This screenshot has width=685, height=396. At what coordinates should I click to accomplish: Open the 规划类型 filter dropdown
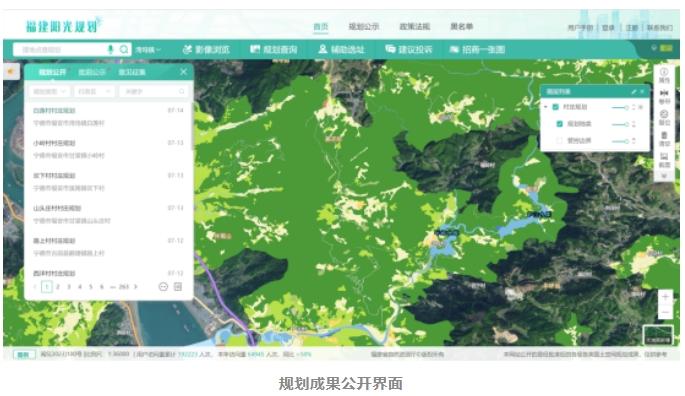(49, 91)
